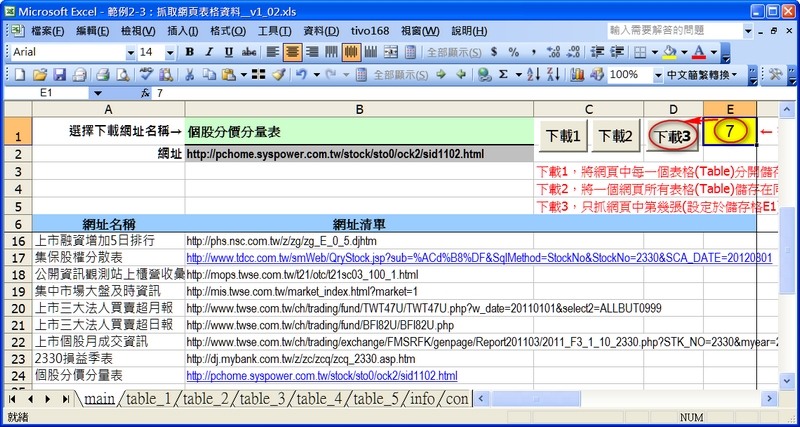The width and height of the screenshot is (800, 427).
Task: Click the 下載2 button
Action: [x=615, y=136]
